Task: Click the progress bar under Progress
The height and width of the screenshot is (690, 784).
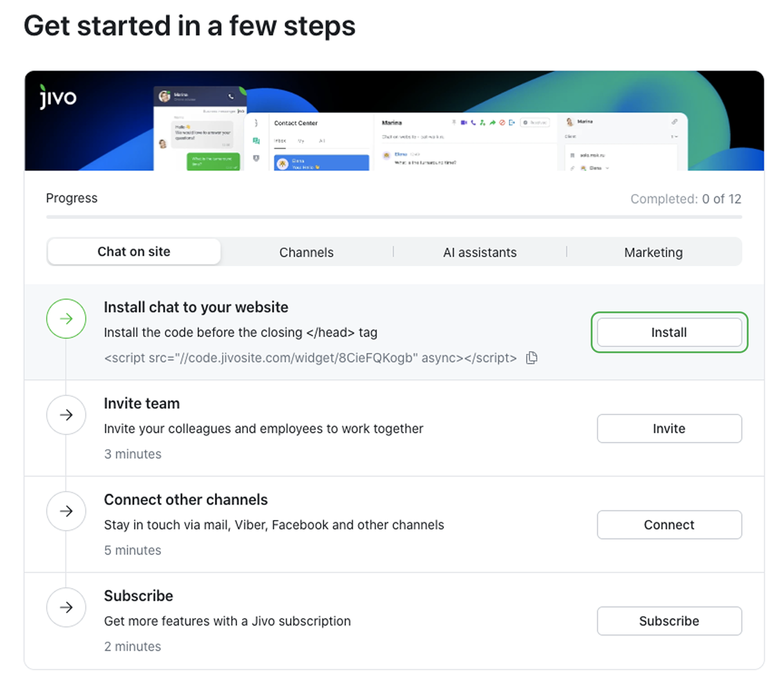Action: tap(394, 217)
